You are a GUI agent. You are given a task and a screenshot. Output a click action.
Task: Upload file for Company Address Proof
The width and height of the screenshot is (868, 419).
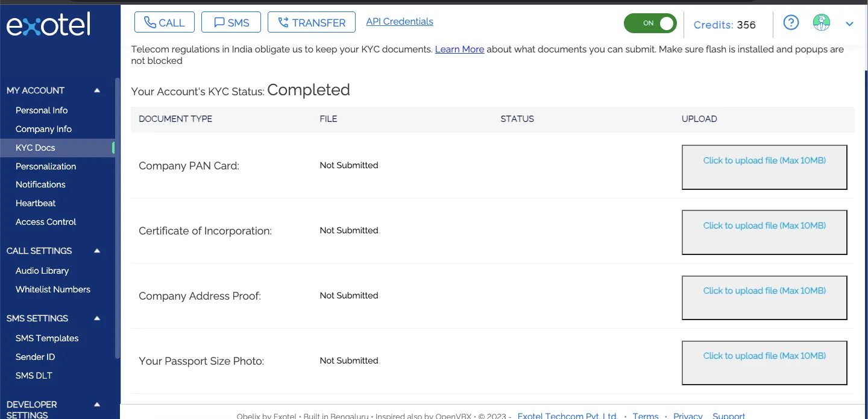(x=764, y=297)
